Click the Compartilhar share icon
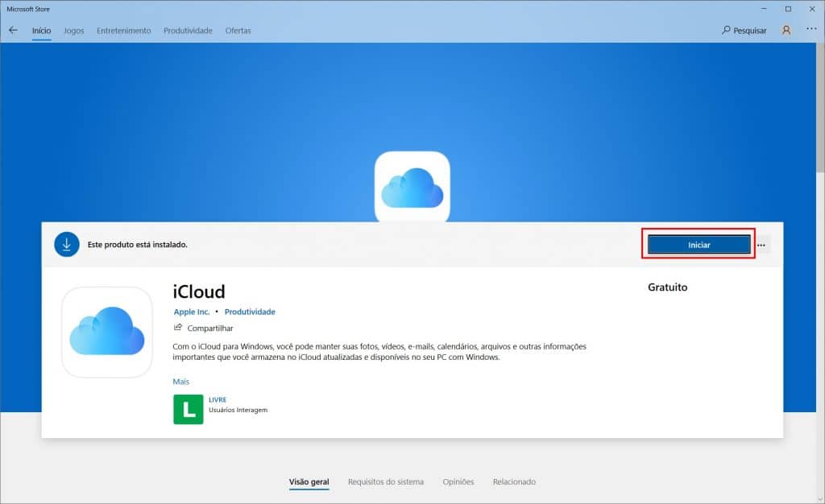Image resolution: width=825 pixels, height=504 pixels. [178, 328]
